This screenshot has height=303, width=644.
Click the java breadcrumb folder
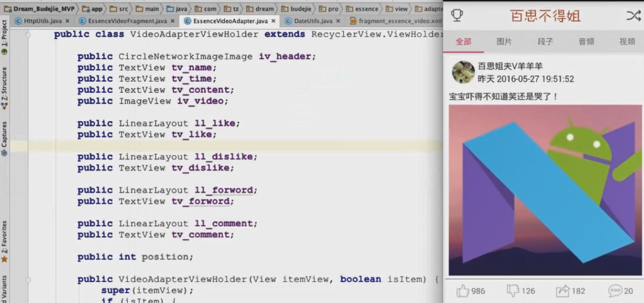click(178, 9)
